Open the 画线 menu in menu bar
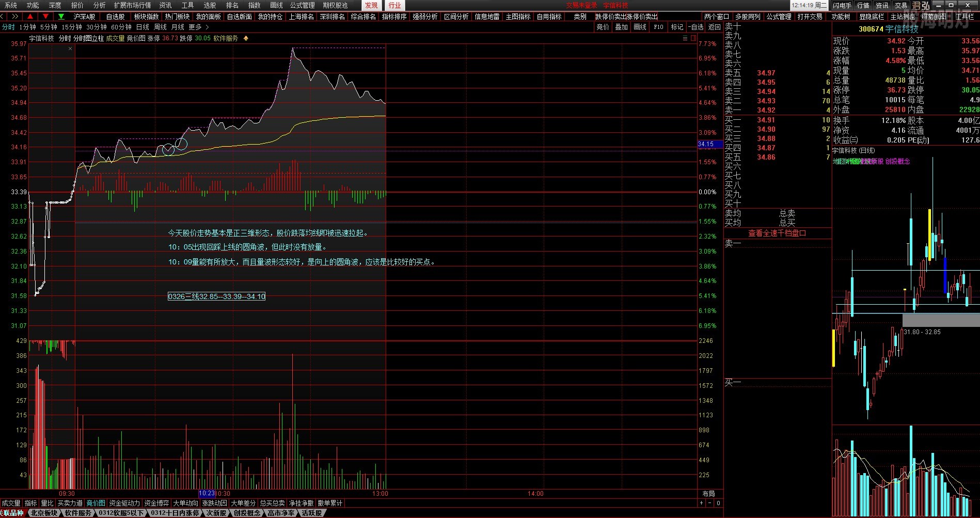This screenshot has width=980, height=518. pos(276,5)
